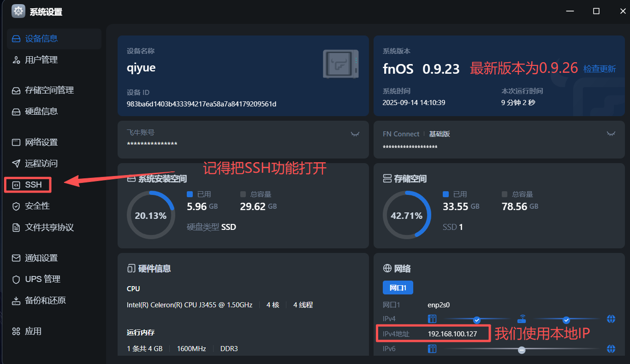630x364 pixels.
Task: Click the 42.71% storage usage ring
Action: point(407,215)
